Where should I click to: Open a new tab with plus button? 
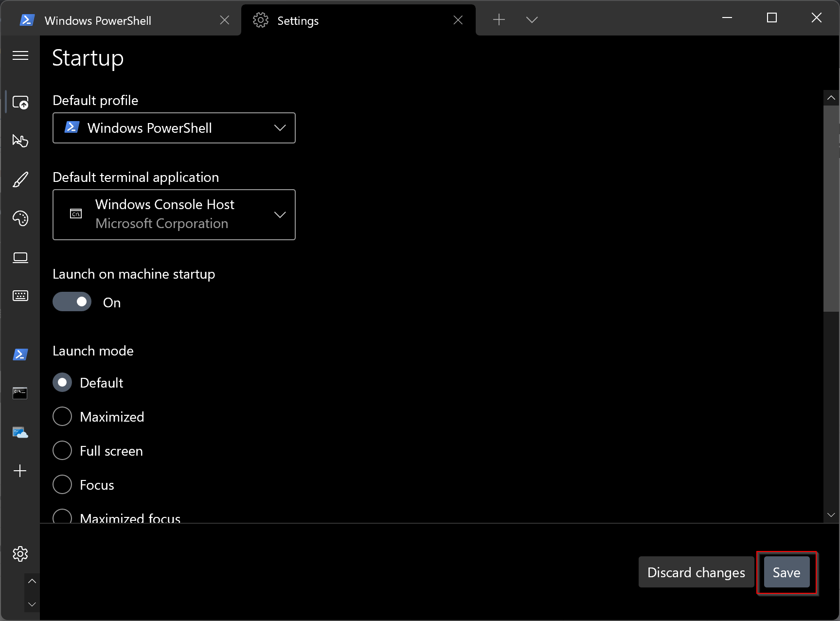499,19
